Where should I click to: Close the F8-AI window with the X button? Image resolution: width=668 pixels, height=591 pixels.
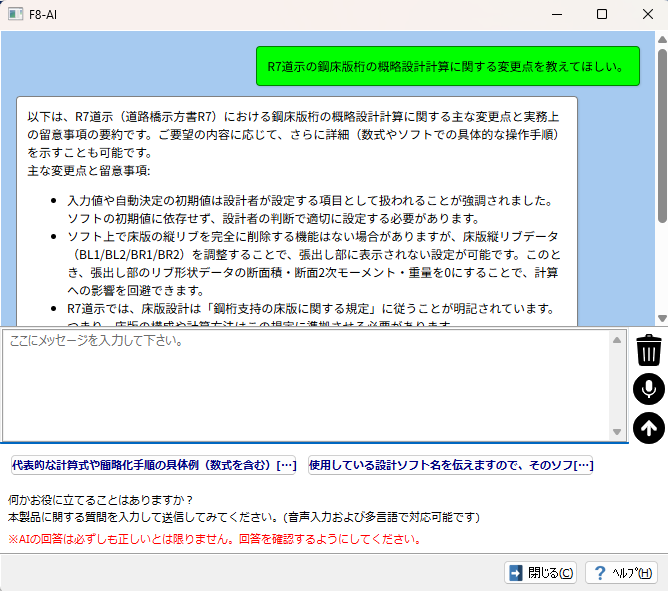[x=648, y=14]
